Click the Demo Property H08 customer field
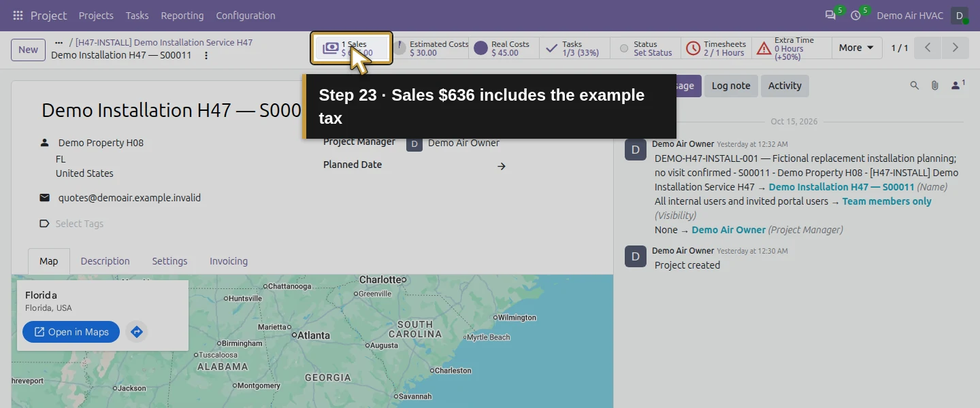Screen dimensions: 980x408 [101, 143]
